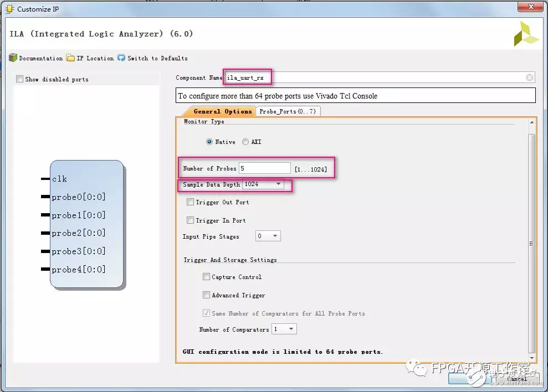This screenshot has height=392, width=548.
Task: Click the options panel vertical scrollbar thumb
Action: click(x=531, y=243)
